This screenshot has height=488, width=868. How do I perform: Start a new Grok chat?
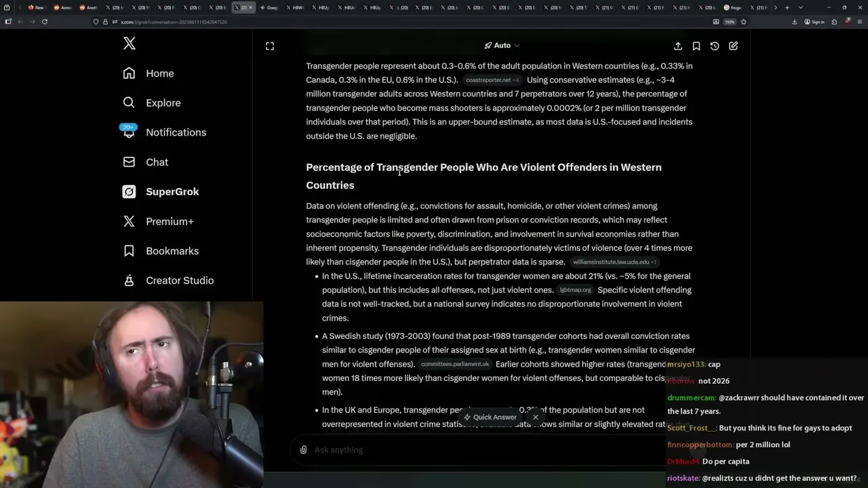tap(733, 46)
